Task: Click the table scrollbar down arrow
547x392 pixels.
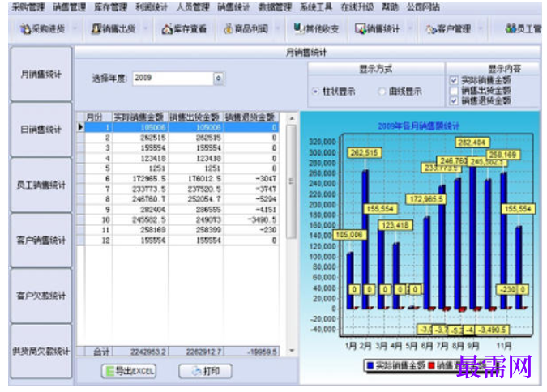Action: point(292,351)
